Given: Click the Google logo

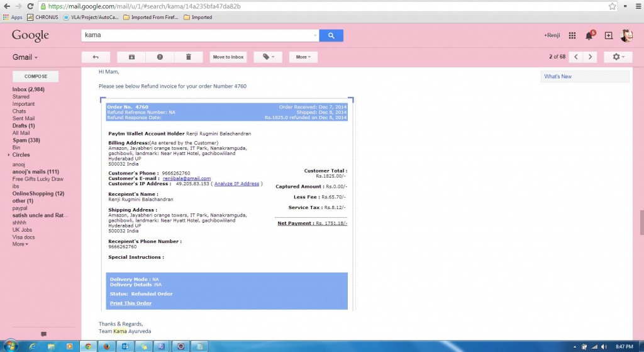Looking at the screenshot, I should tap(30, 36).
